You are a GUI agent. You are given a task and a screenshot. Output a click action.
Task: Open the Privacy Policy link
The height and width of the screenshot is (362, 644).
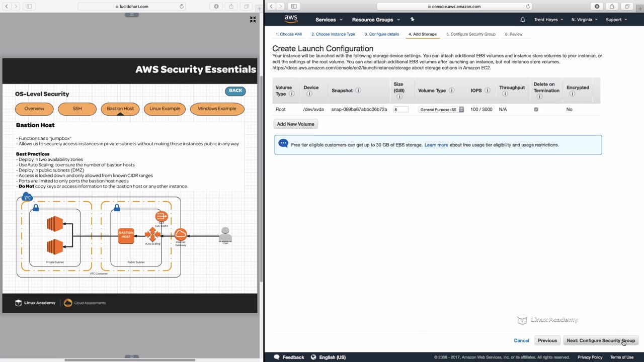click(x=590, y=357)
